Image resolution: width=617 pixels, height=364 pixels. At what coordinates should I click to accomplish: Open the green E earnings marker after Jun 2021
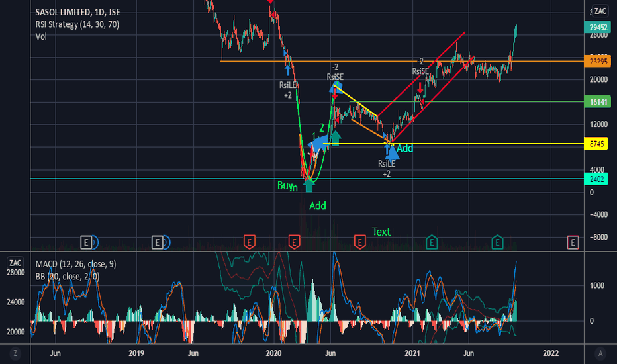pos(497,242)
